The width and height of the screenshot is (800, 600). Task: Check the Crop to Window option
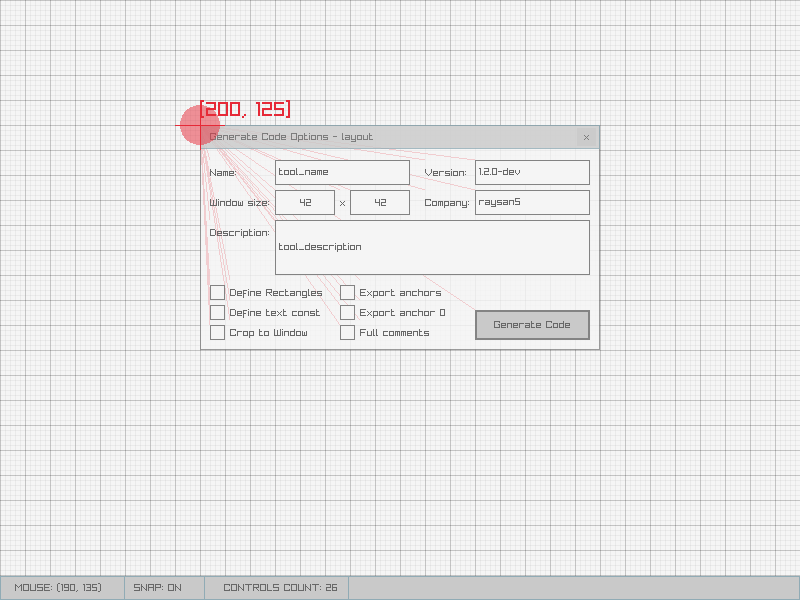click(x=218, y=333)
